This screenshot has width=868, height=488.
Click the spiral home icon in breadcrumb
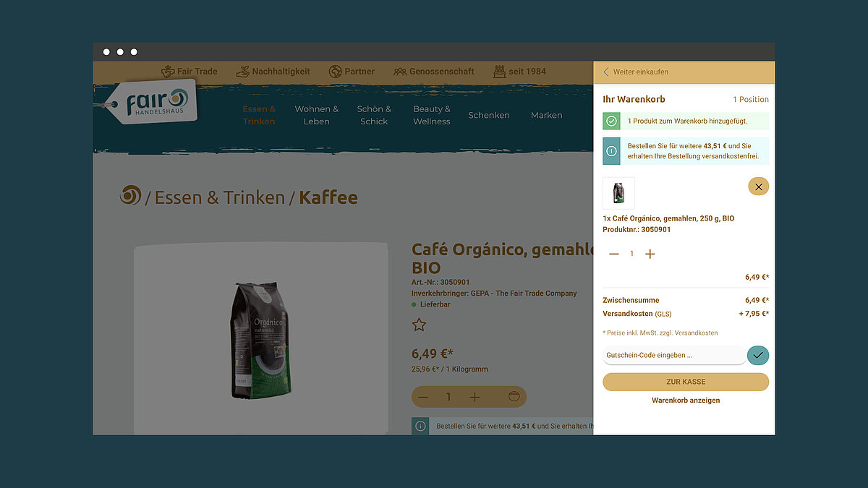131,196
